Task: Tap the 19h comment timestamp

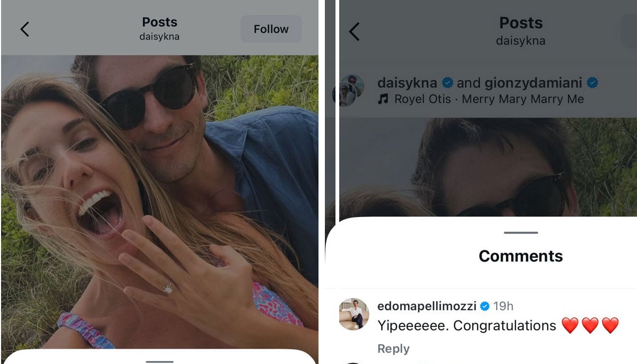Action: [x=503, y=306]
